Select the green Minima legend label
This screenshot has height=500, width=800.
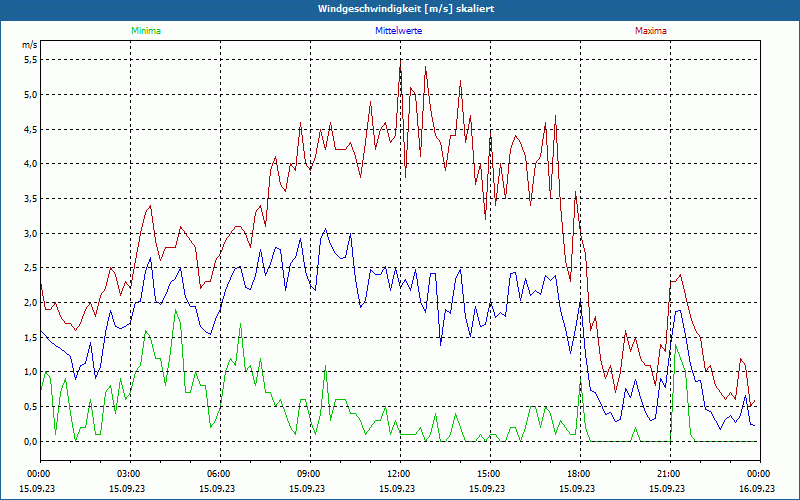tap(146, 31)
